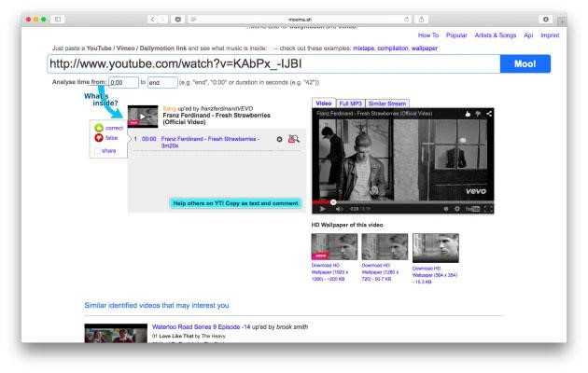The width and height of the screenshot is (588, 373).
Task: Click the video progress bar scrubber
Action: [x=333, y=202]
